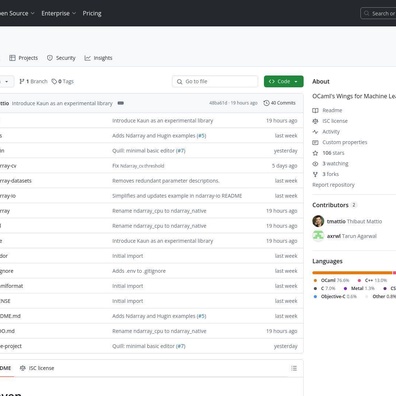Switch to ISC license tab below files

[x=37, y=368]
